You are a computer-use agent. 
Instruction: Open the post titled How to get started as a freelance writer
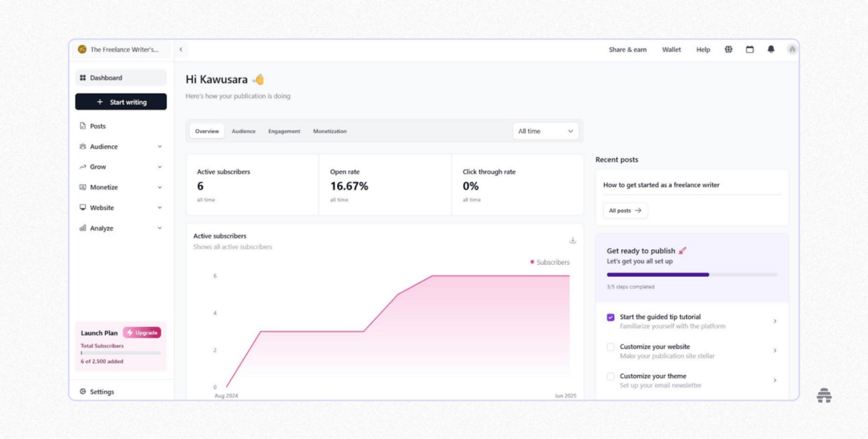661,184
